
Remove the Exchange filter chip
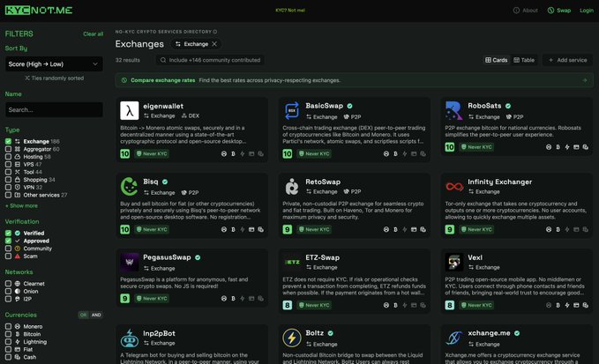click(x=214, y=44)
